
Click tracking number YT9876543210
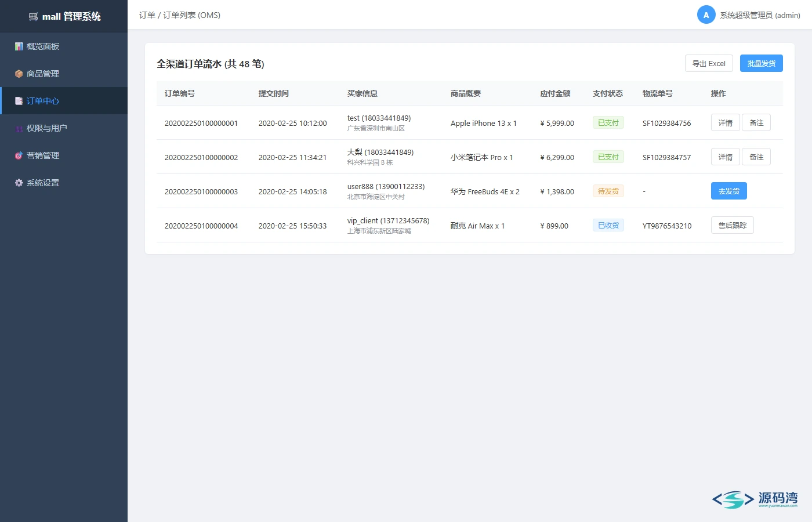tap(667, 226)
